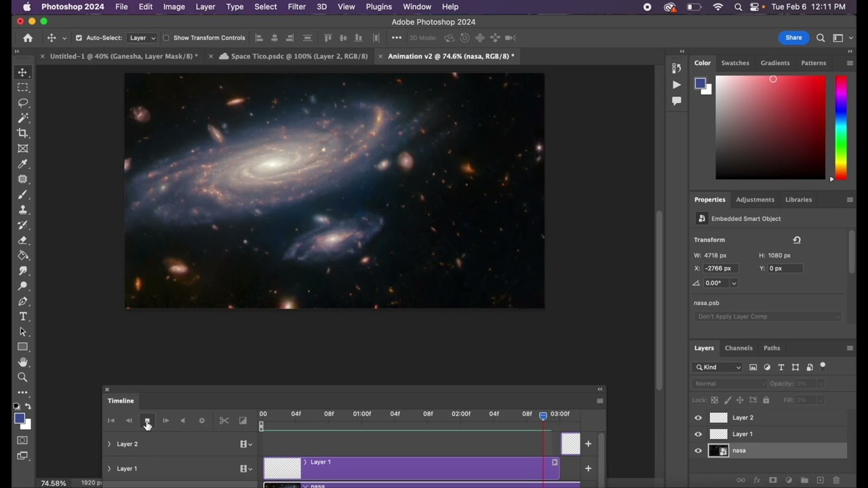The image size is (868, 488).
Task: Select the Zoom tool
Action: (x=22, y=378)
